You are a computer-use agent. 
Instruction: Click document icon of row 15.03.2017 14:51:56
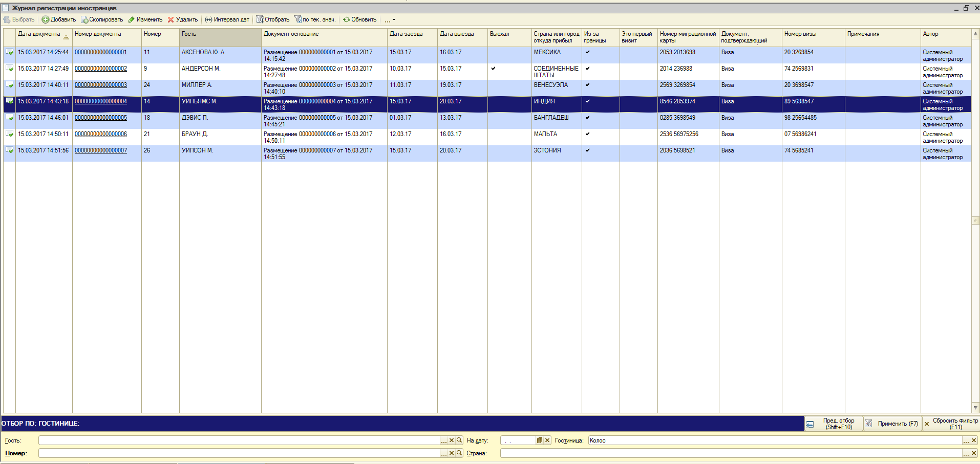click(x=9, y=150)
